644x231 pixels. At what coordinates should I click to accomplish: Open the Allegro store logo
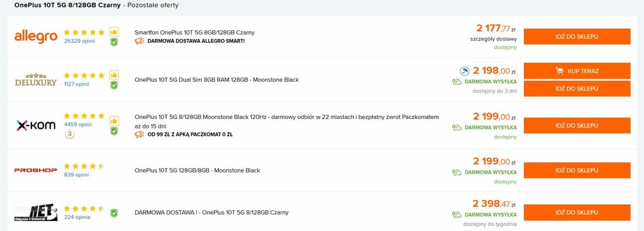[x=36, y=37]
